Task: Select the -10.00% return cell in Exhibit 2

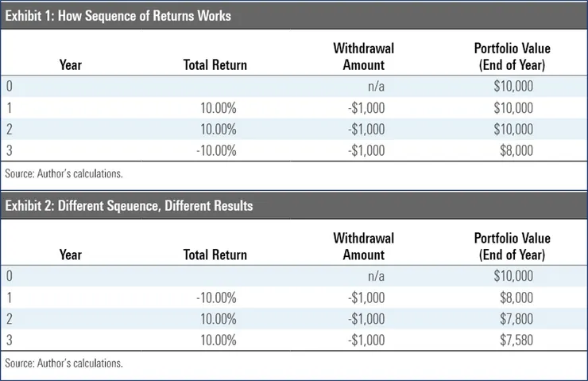Action: coord(218,297)
